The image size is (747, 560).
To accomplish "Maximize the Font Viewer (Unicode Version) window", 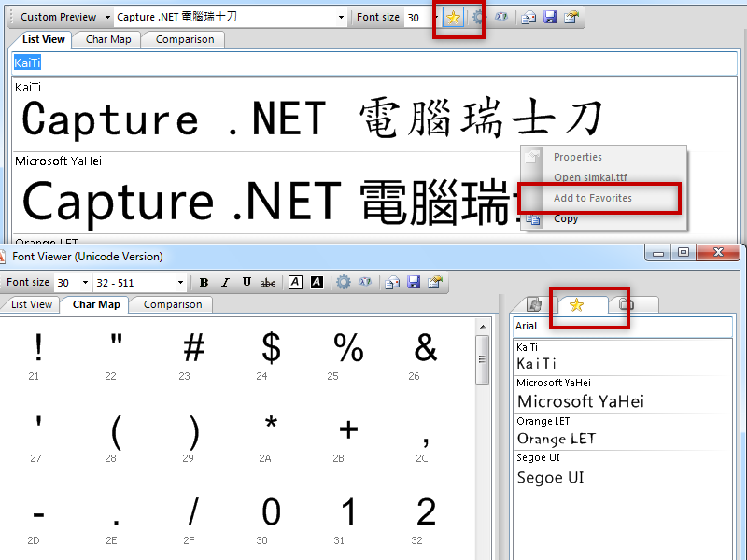I will (684, 252).
